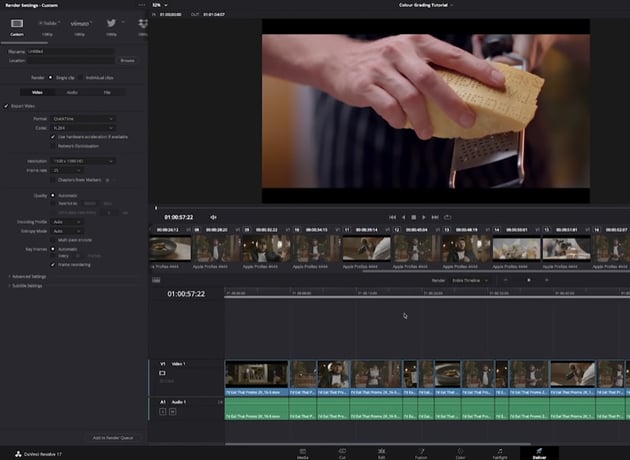Expand Subtitle Settings section
Screen dimensions: 630x460
point(25,286)
